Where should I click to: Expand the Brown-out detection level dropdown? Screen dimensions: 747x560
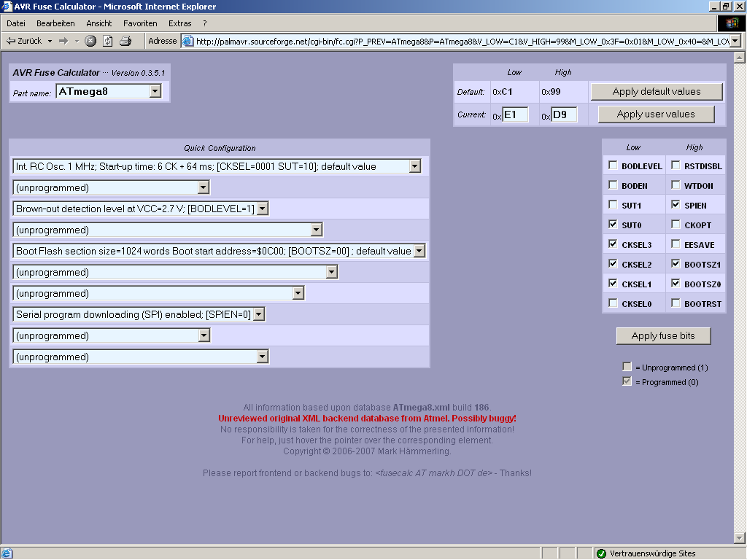(263, 209)
